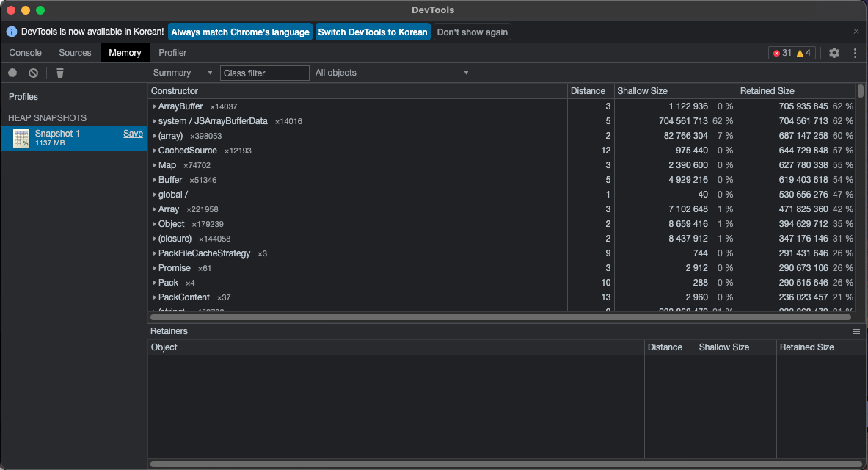Click retained size 530 656 276
868x470 pixels.
(803, 195)
